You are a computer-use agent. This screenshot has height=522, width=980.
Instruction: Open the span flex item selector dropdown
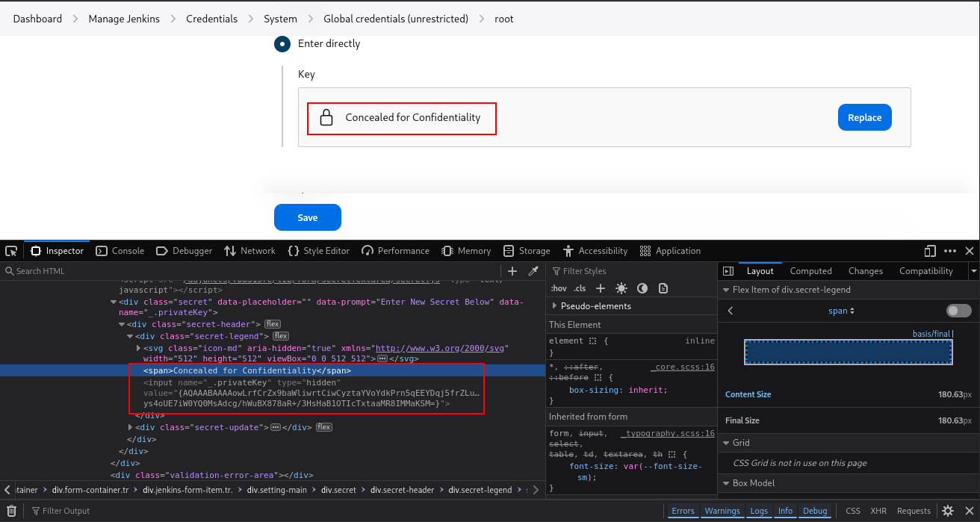842,311
